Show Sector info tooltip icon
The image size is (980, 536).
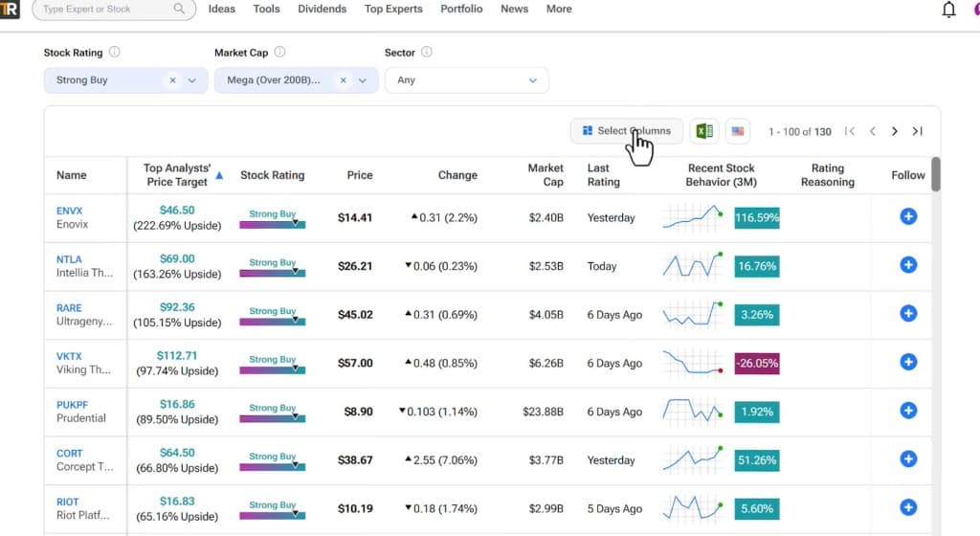click(x=427, y=52)
